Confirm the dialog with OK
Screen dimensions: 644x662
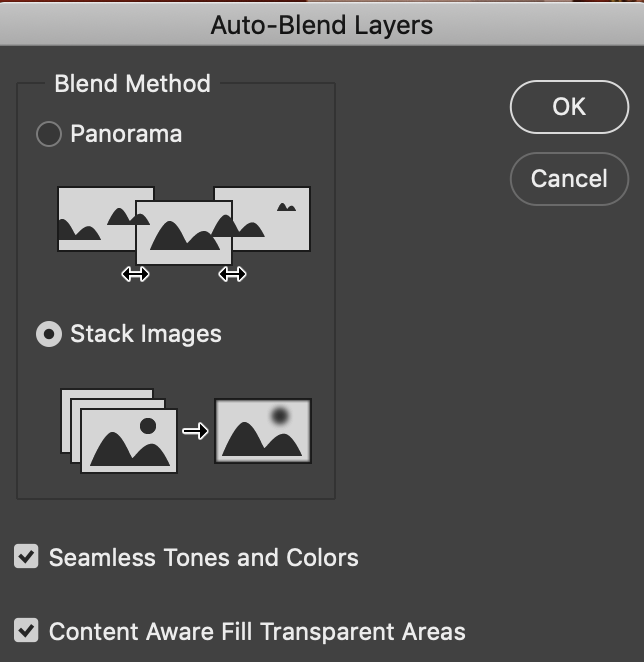569,107
